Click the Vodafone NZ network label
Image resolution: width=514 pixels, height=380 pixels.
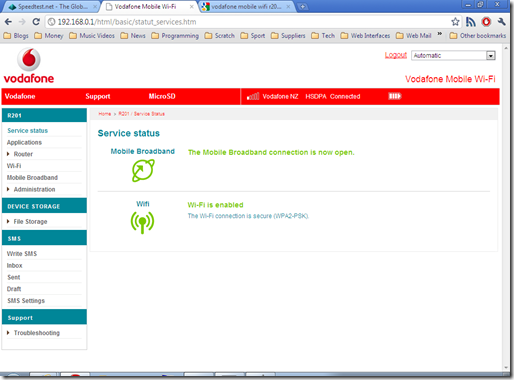[x=280, y=96]
